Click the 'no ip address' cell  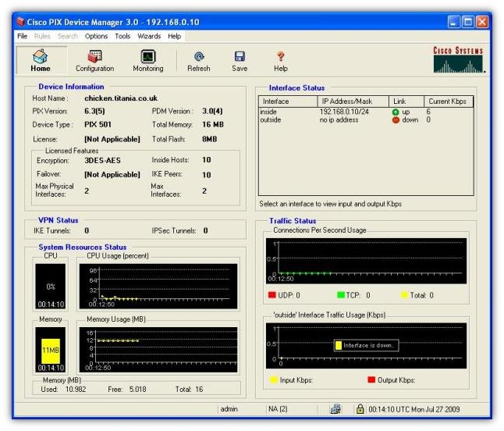339,120
